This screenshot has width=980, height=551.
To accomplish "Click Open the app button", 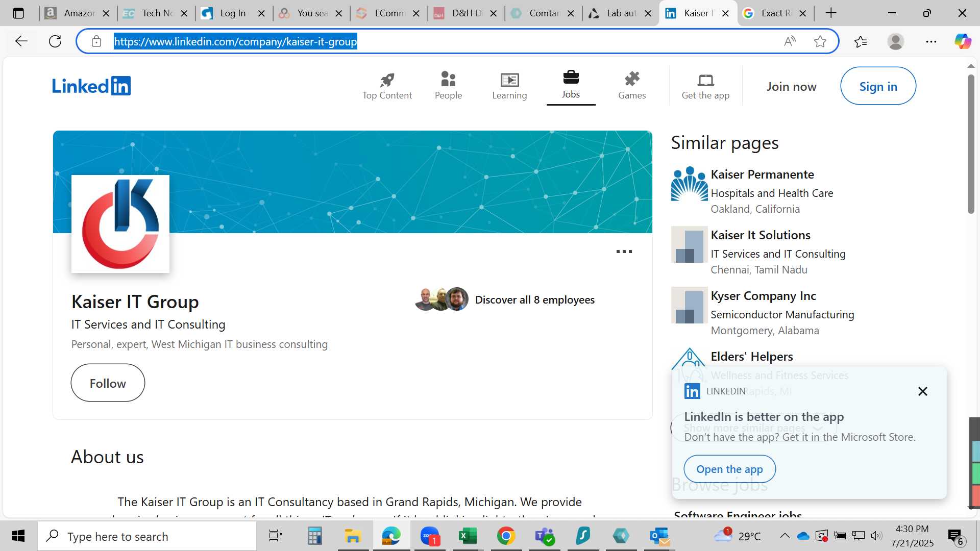I will coord(729,469).
